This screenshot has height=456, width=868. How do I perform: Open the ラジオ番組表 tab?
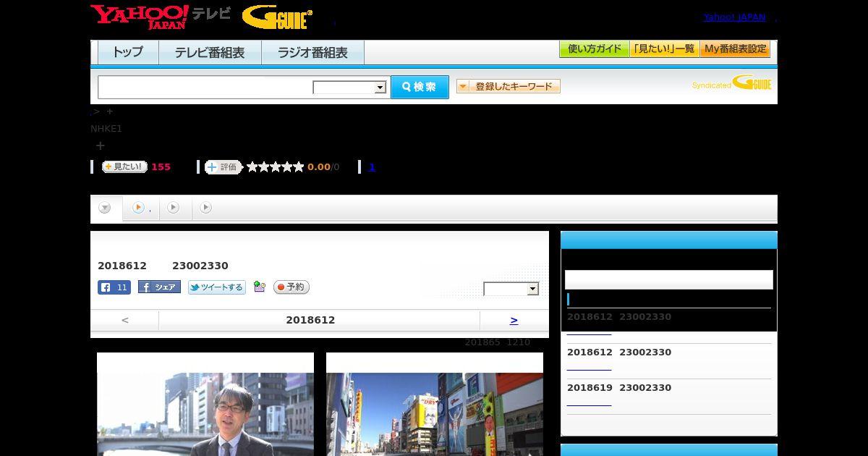(x=312, y=52)
